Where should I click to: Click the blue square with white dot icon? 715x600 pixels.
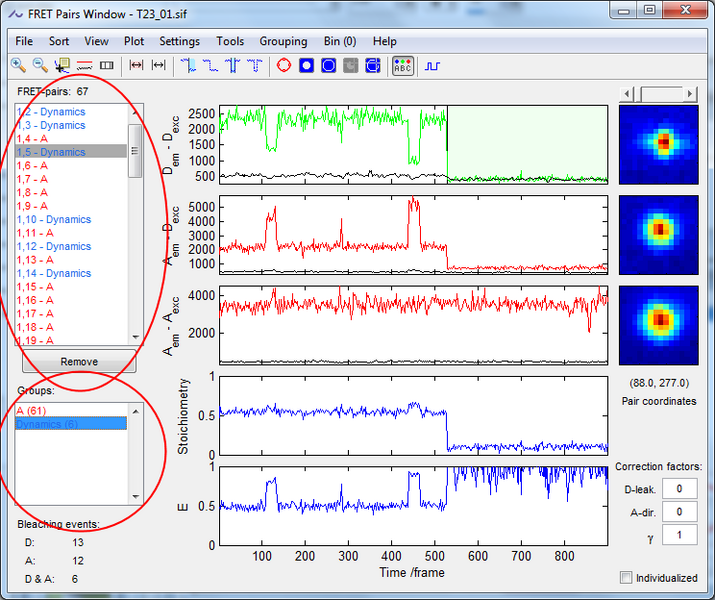click(306, 65)
